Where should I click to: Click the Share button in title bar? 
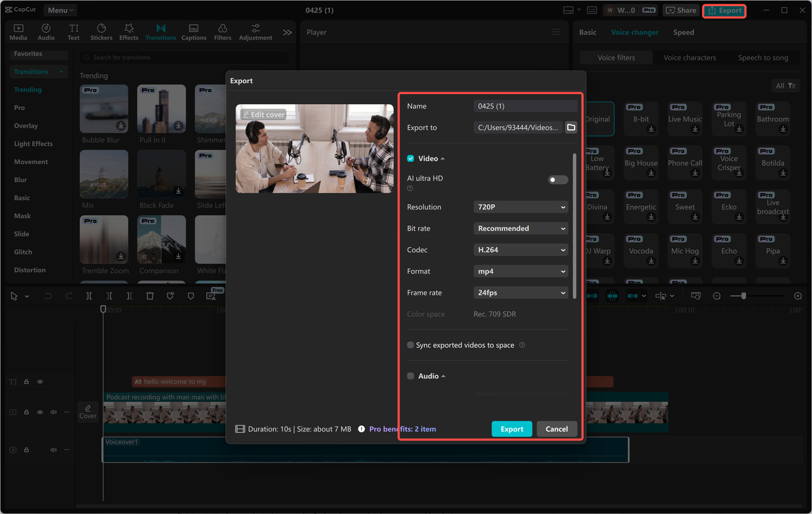(680, 10)
